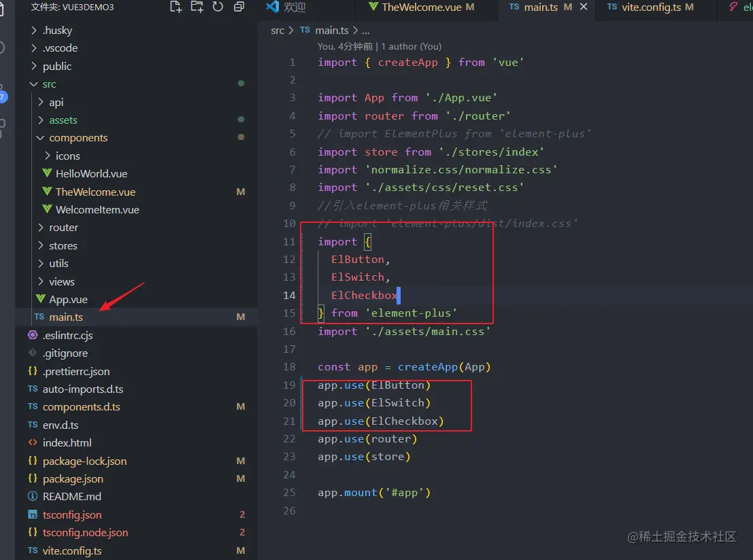Click the New File icon in explorer header
Image resolution: width=753 pixels, height=560 pixels.
point(175,7)
